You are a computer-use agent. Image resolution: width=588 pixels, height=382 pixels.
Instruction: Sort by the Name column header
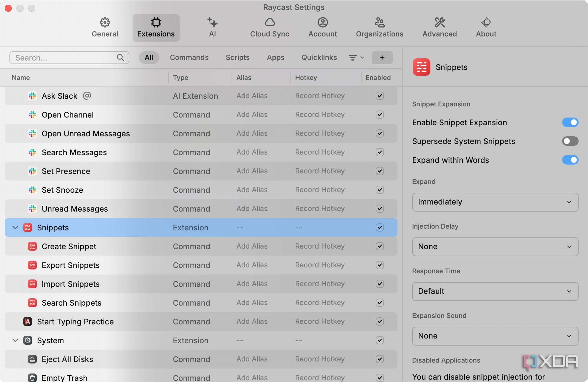pyautogui.click(x=21, y=78)
